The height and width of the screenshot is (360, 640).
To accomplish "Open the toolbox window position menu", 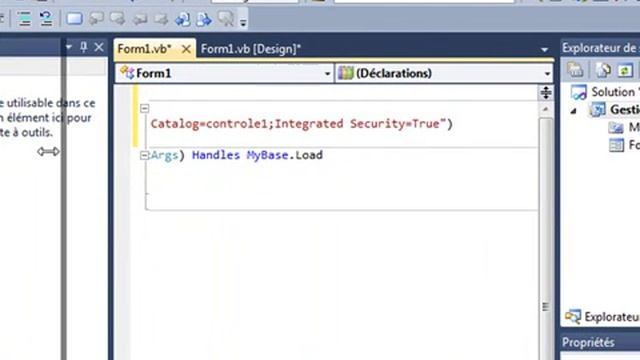I will click(x=69, y=47).
